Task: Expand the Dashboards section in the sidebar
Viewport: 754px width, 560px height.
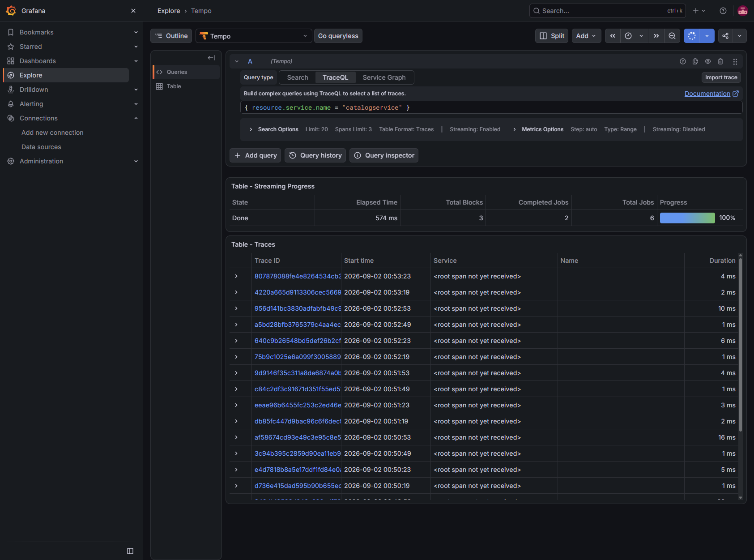Action: coord(136,61)
